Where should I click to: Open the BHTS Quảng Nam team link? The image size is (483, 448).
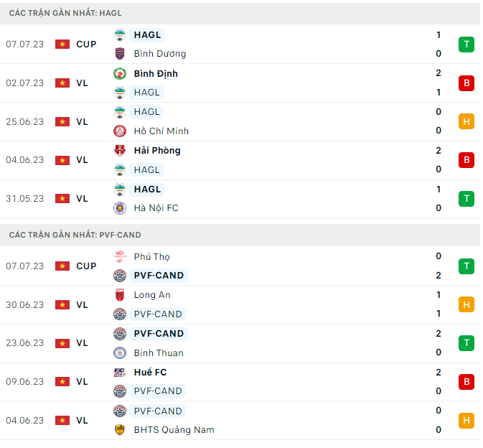point(174,430)
